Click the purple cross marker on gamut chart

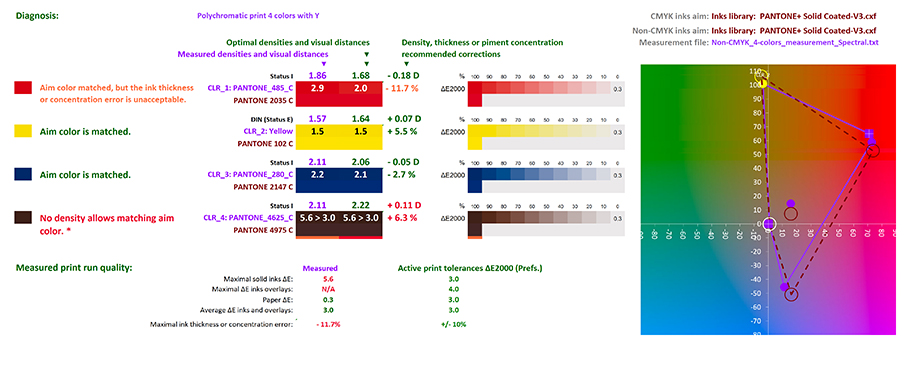pos(869,134)
